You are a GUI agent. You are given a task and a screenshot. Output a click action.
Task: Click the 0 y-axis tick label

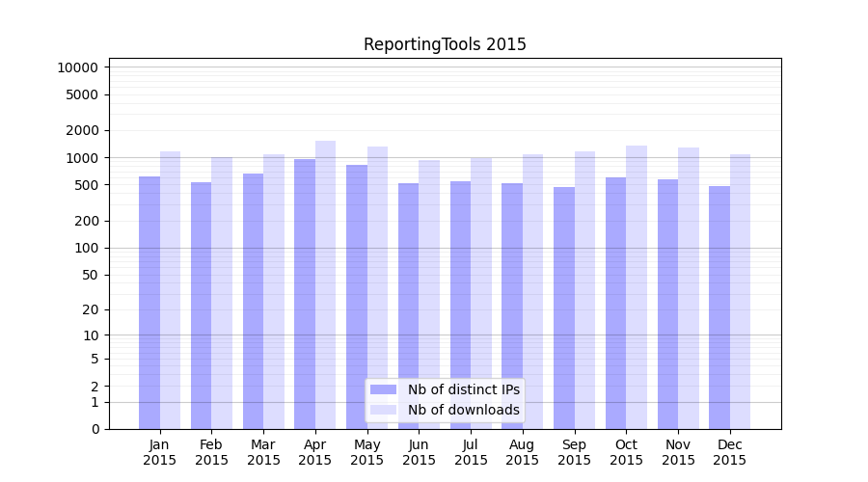(x=95, y=429)
